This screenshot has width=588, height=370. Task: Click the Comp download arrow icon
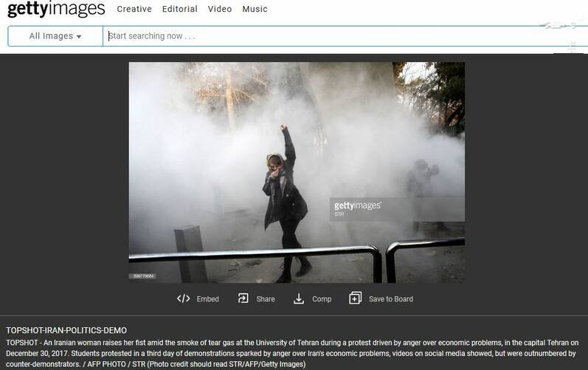[x=299, y=298]
